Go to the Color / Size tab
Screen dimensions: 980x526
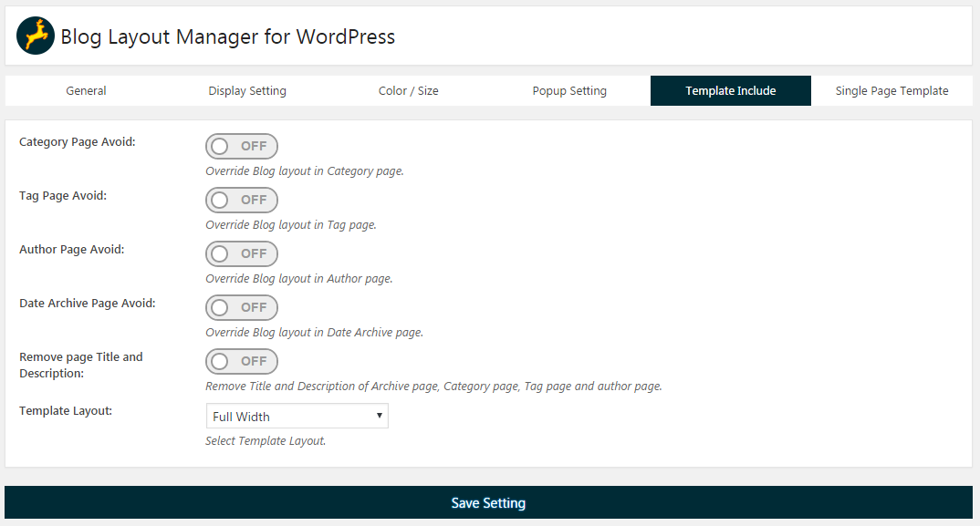pyautogui.click(x=408, y=90)
